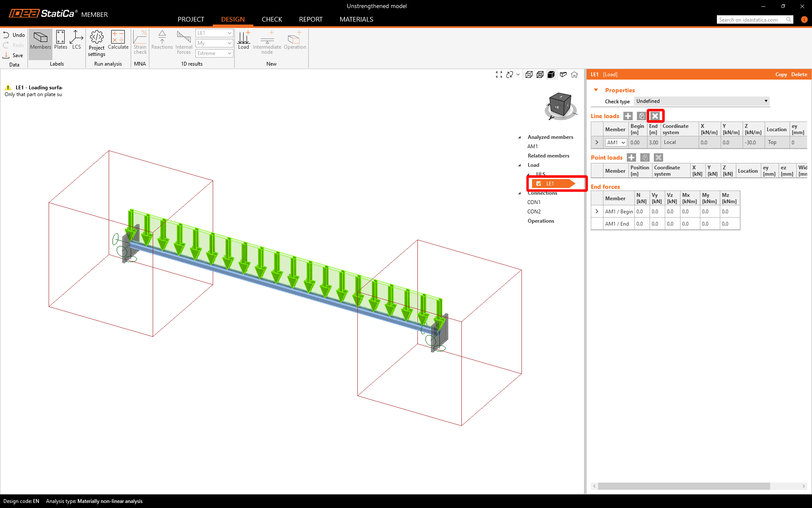Open the MATERIALS tab

356,19
